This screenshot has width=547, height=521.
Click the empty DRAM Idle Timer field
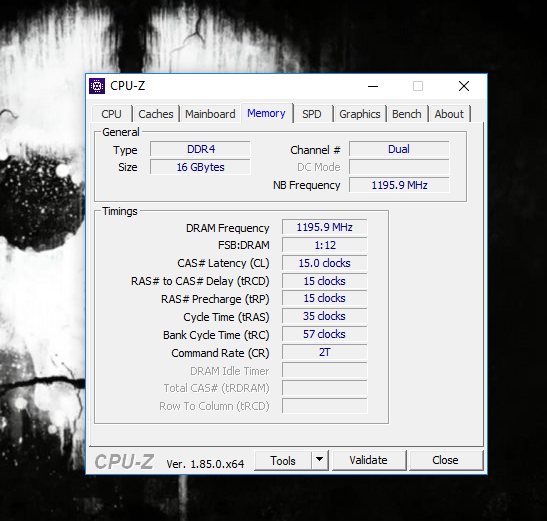[324, 370]
